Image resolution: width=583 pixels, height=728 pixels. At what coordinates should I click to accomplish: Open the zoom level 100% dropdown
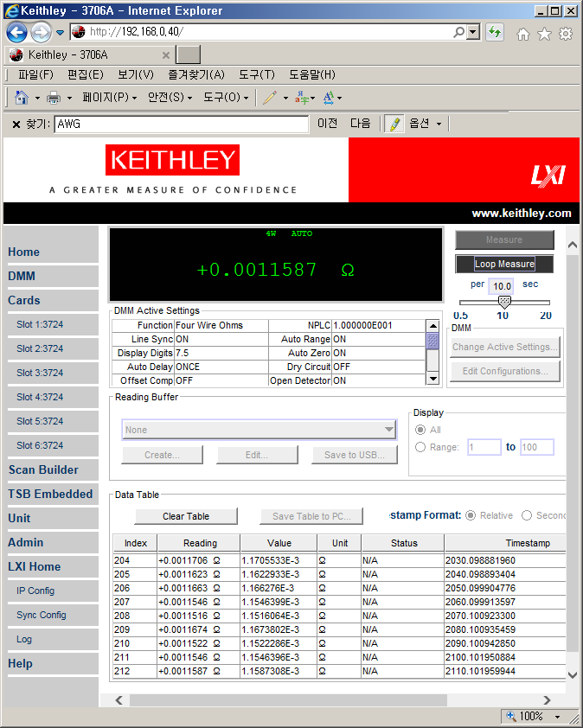click(558, 717)
